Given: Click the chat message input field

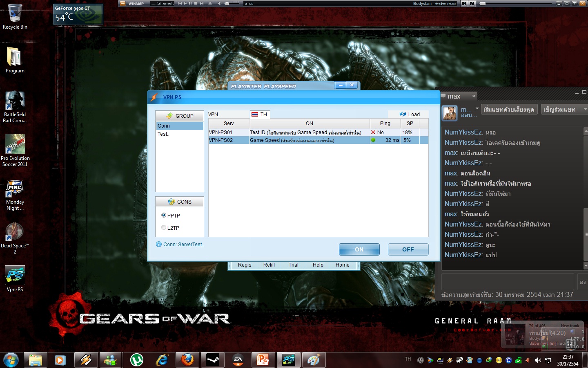Looking at the screenshot, I should (x=508, y=282).
